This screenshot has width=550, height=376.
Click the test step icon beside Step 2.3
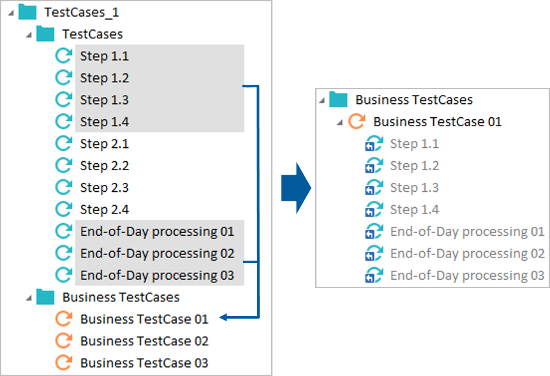coord(64,187)
